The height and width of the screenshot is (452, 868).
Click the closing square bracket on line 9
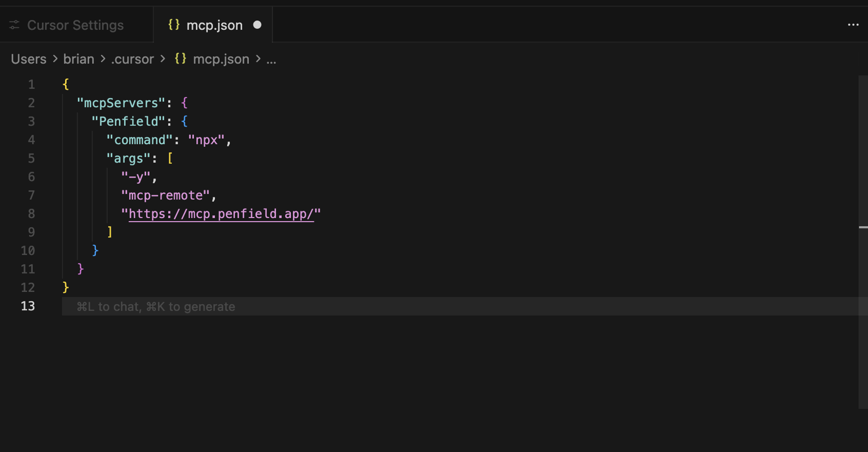click(x=110, y=232)
